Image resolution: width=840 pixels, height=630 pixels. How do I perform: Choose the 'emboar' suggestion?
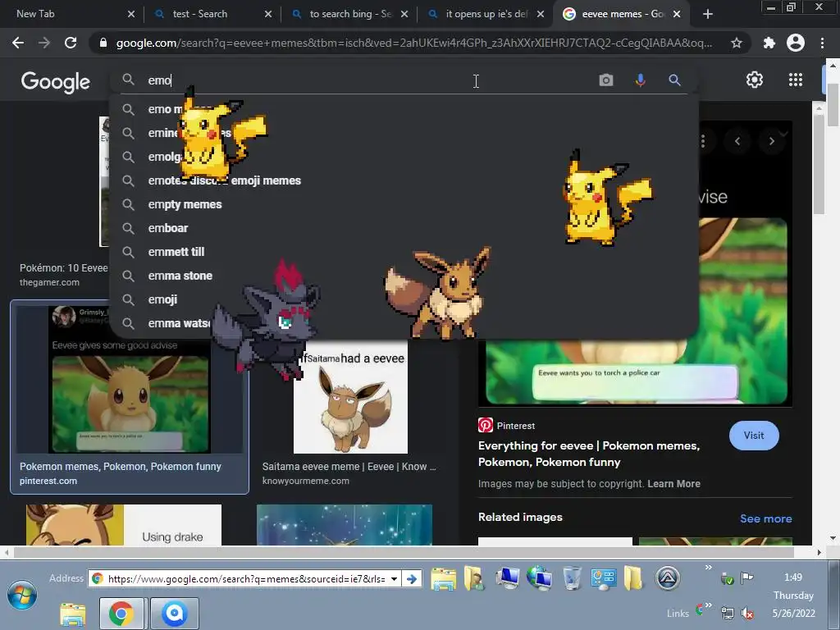pos(403,228)
